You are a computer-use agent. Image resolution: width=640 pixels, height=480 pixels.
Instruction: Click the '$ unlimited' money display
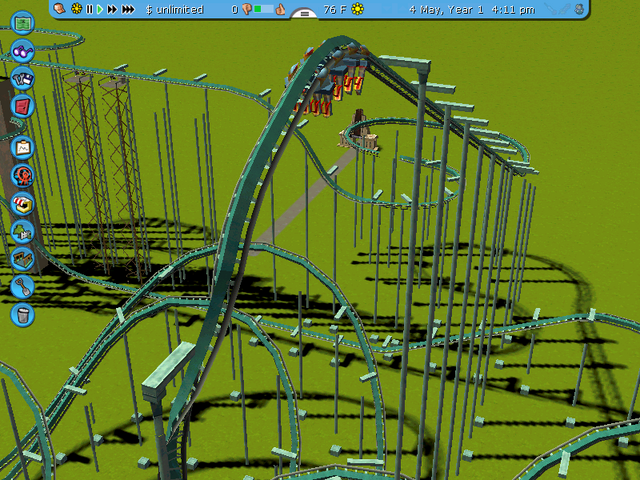[175, 9]
